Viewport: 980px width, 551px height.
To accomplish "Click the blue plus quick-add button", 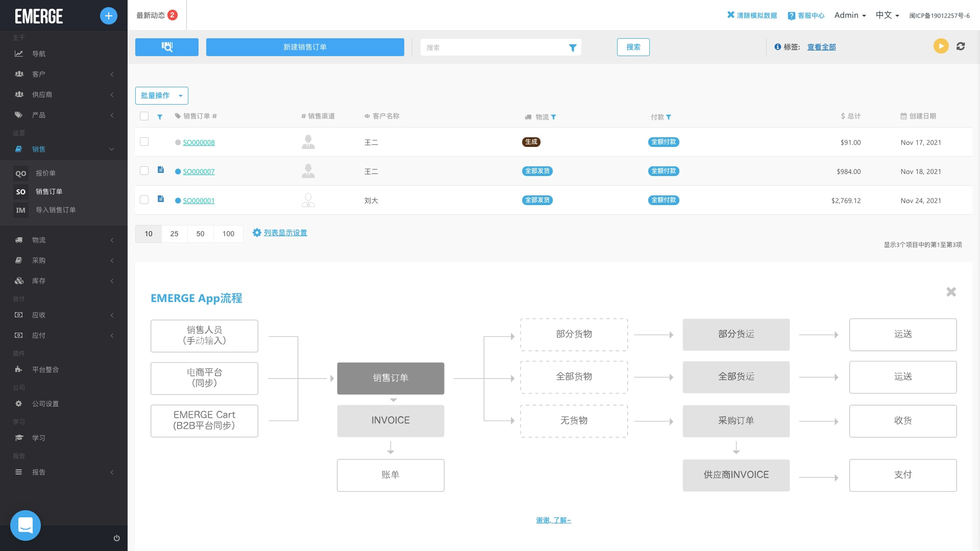I will pos(108,16).
